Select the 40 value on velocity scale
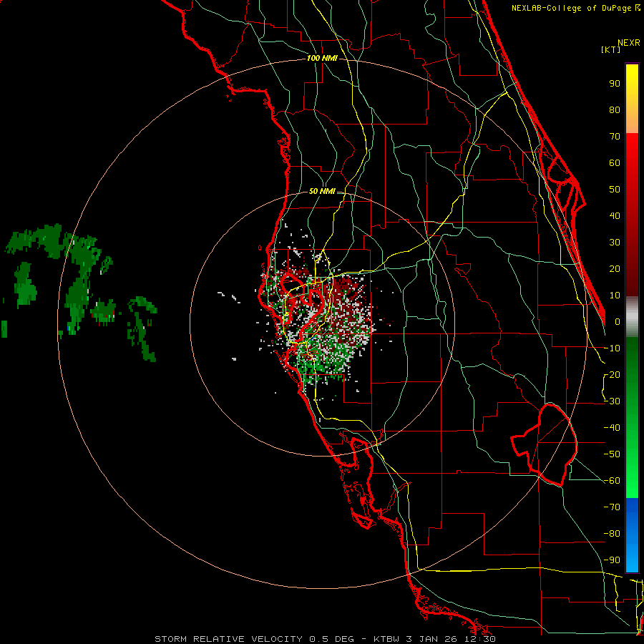Image resolution: width=644 pixels, height=644 pixels. click(615, 215)
